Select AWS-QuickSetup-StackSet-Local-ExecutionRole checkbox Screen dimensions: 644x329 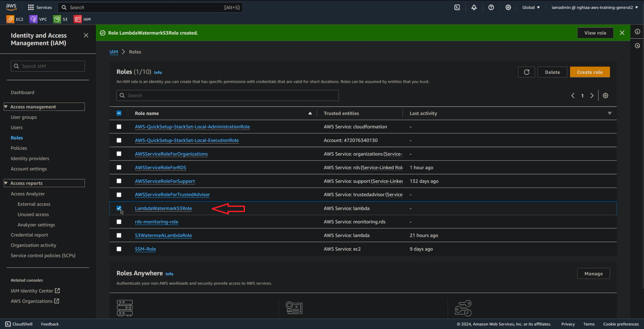[x=119, y=140]
